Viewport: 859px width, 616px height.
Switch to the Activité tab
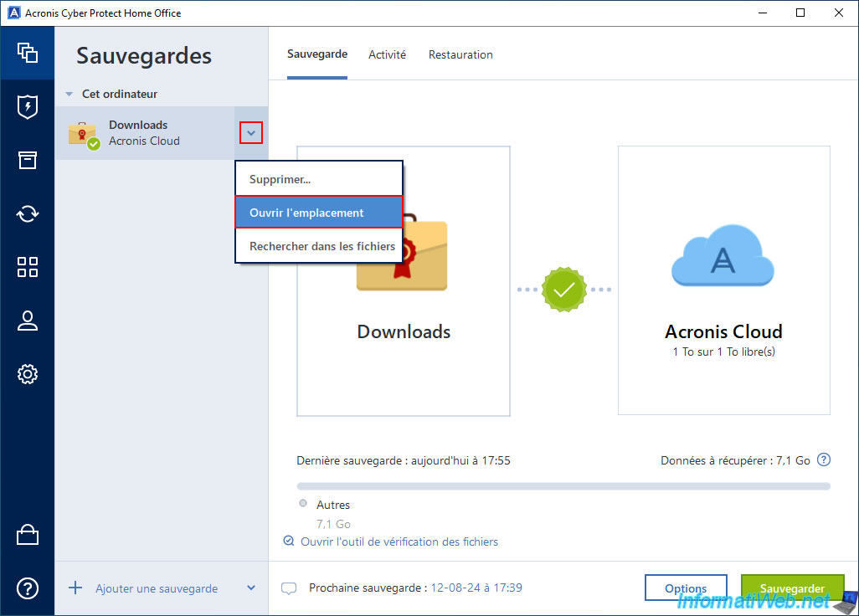pyautogui.click(x=387, y=54)
